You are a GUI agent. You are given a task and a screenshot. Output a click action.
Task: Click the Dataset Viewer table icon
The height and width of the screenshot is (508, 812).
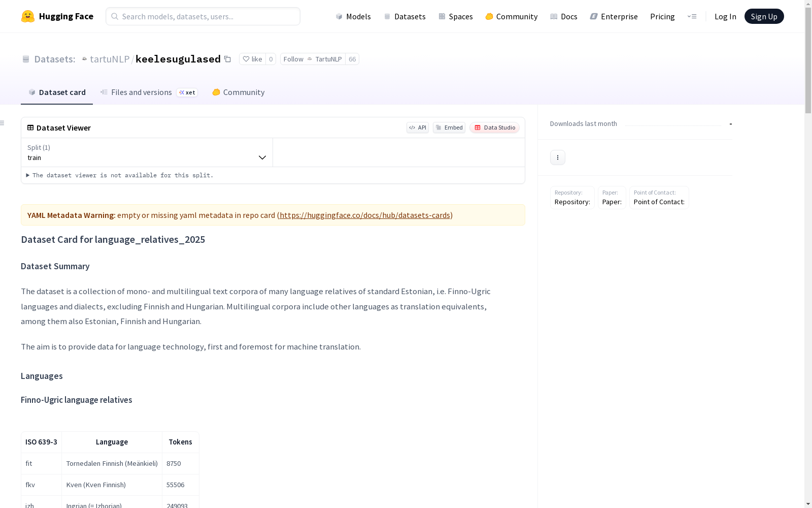(x=30, y=128)
